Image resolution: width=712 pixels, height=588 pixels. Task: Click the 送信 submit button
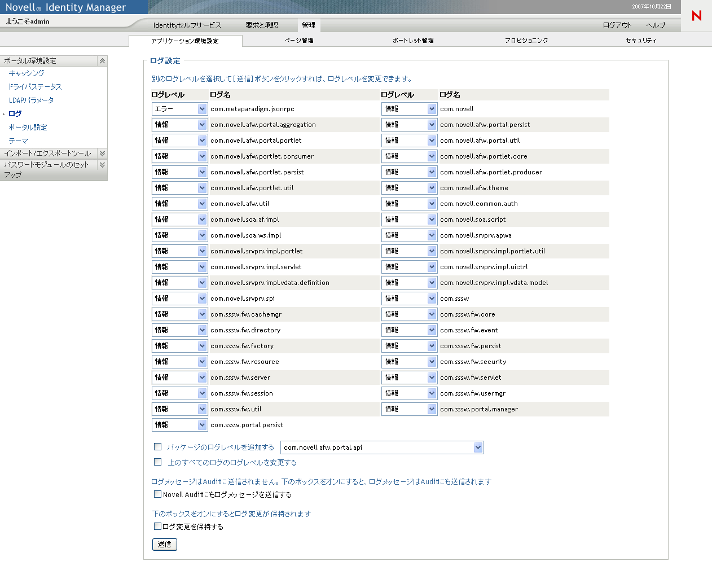pos(165,545)
